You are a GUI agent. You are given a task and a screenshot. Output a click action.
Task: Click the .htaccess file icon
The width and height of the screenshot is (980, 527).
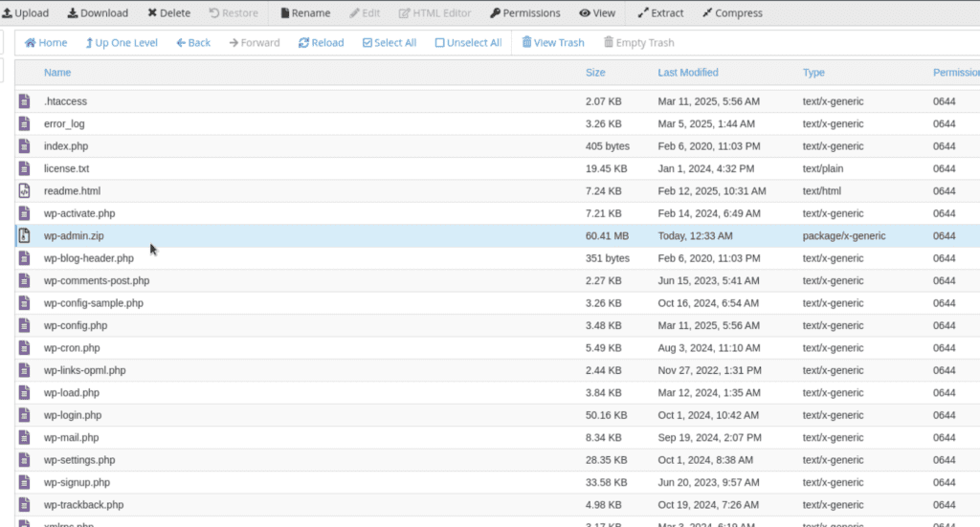coord(24,101)
